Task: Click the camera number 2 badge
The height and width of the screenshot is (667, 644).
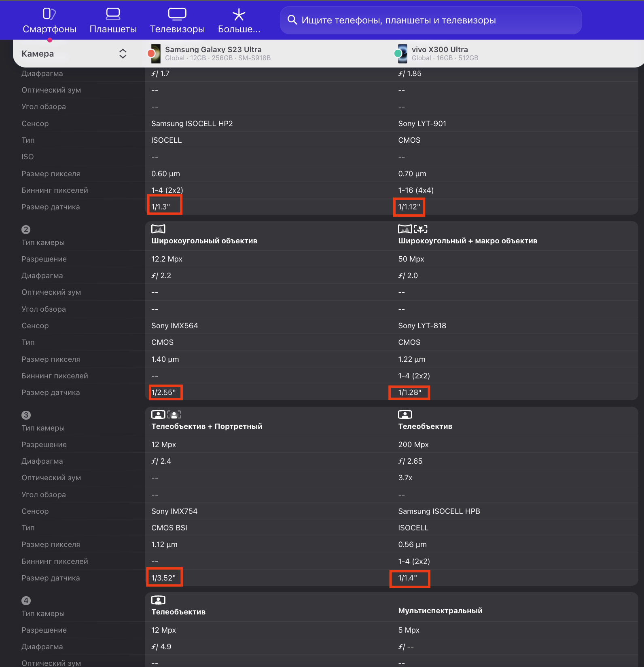Action: tap(26, 230)
